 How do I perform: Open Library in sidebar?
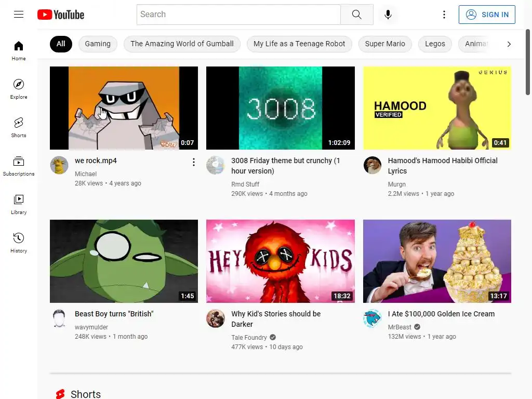19,204
